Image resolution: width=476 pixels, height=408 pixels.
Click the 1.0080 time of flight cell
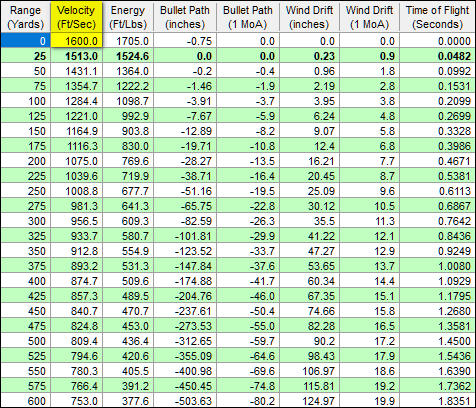click(438, 266)
